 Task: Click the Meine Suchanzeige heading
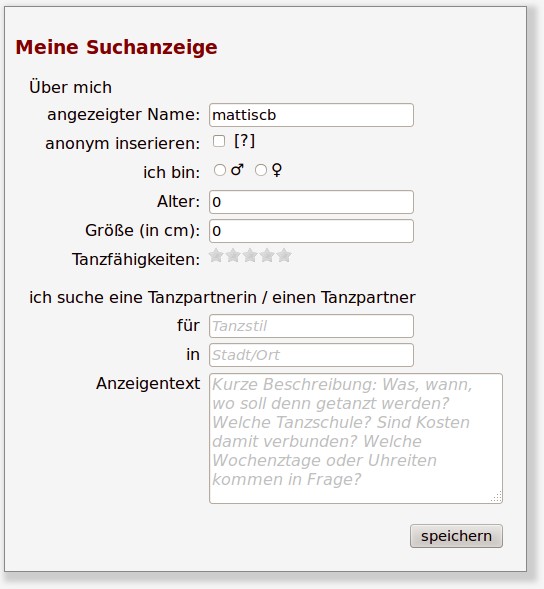(x=116, y=47)
